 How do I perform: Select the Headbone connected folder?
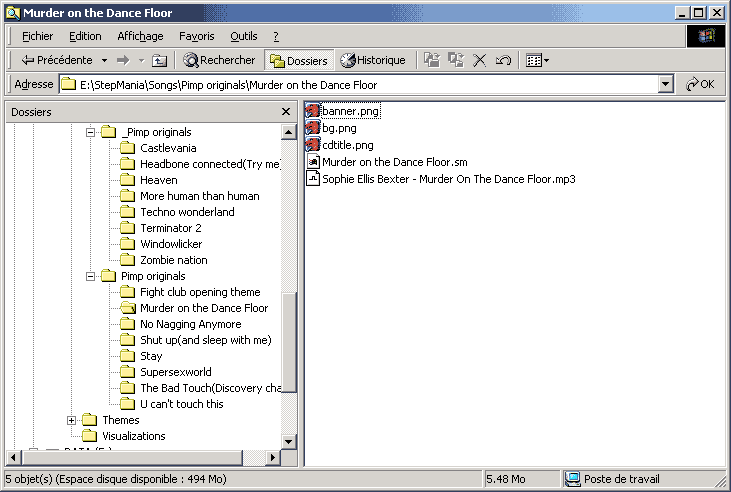(210, 164)
